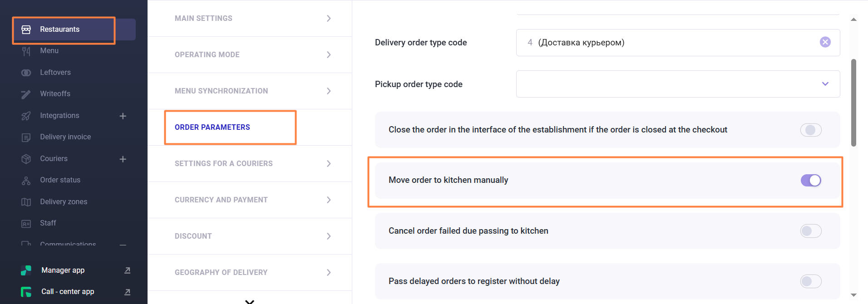This screenshot has width=868, height=304.
Task: Click the Delivery zones map icon
Action: click(x=26, y=202)
